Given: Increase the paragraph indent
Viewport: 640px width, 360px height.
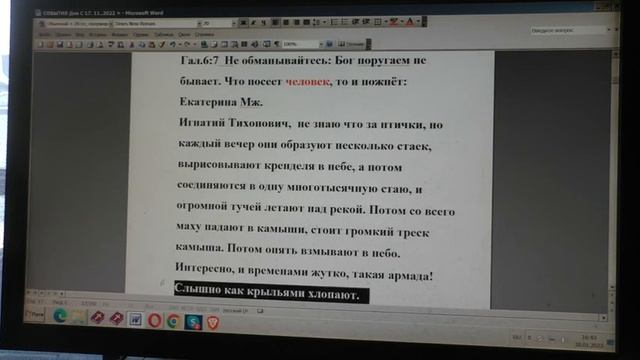Looking at the screenshot, I should tap(367, 22).
